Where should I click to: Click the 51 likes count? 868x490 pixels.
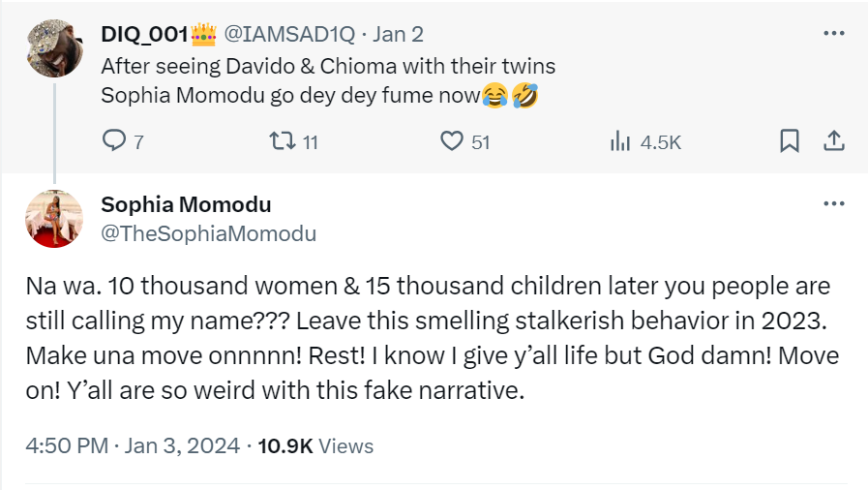point(480,142)
